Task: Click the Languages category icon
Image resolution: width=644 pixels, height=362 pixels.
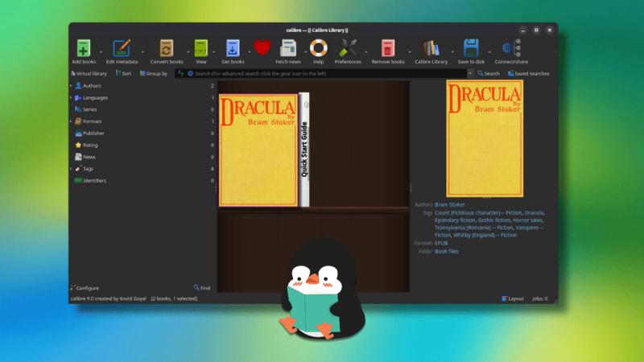Action: coord(78,97)
